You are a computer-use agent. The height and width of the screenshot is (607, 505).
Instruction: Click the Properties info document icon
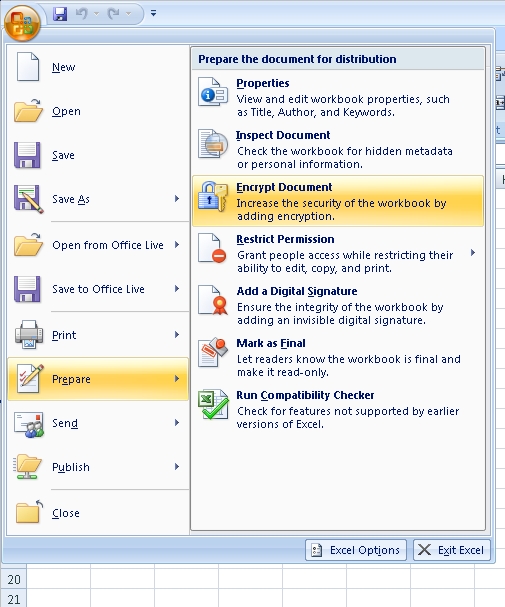212,92
